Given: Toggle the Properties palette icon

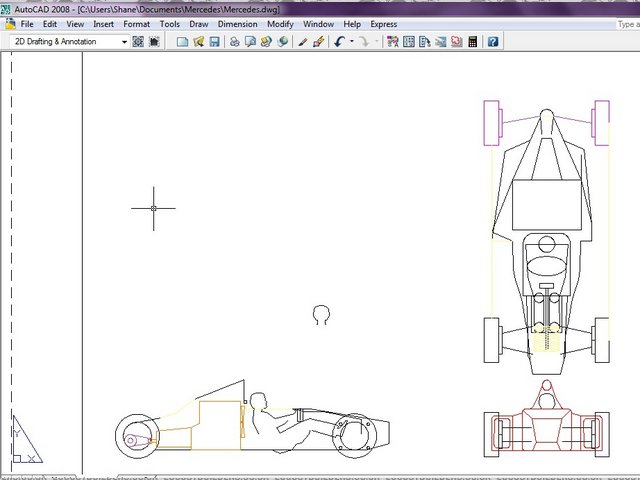Looking at the screenshot, I should (392, 42).
